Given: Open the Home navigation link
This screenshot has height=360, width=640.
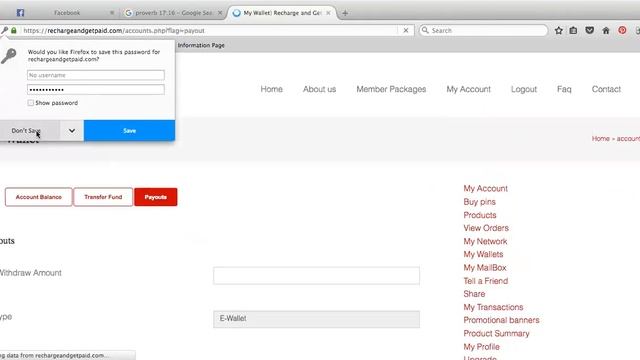Looking at the screenshot, I should (x=271, y=89).
